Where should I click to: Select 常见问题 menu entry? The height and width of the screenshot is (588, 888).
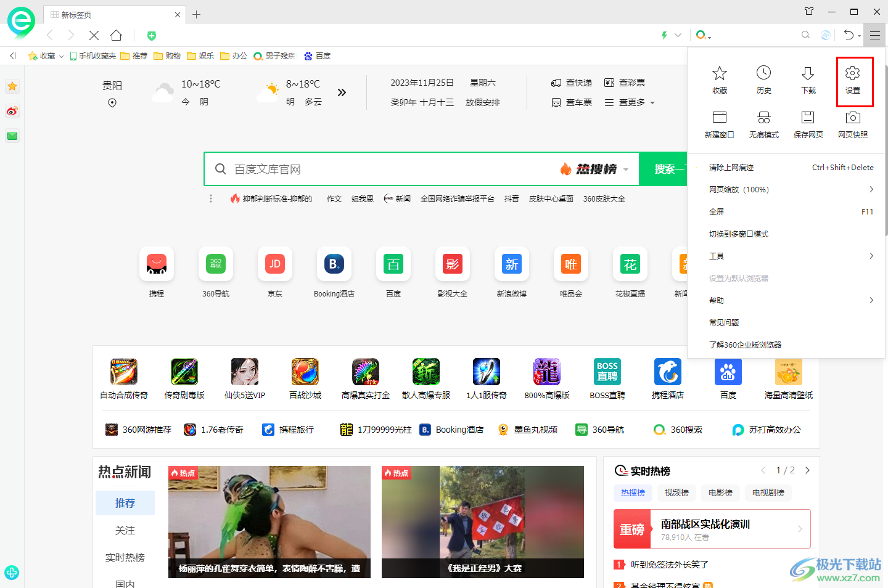coord(786,322)
